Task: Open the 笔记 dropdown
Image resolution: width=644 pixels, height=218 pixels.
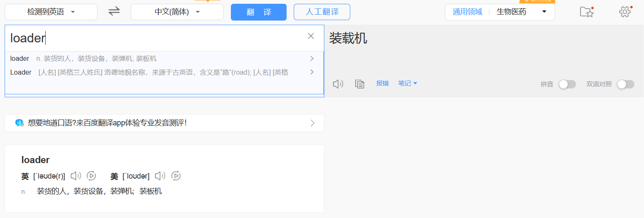Action: click(408, 83)
